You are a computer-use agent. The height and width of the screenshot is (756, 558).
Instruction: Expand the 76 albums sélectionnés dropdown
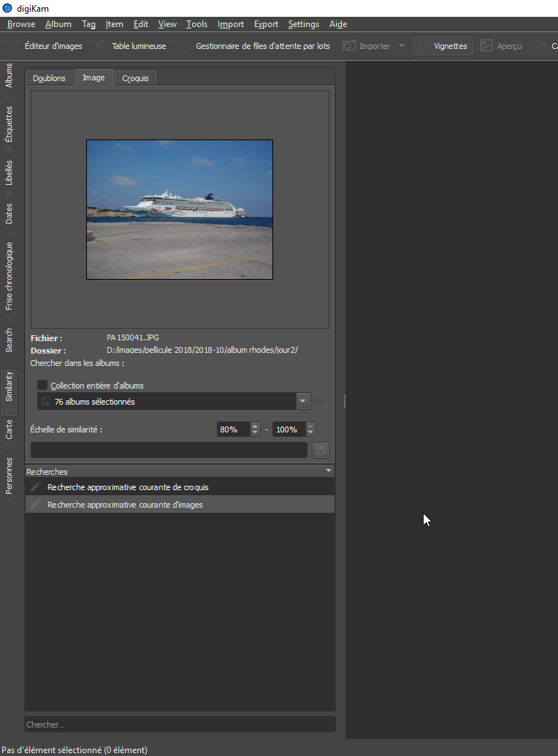pos(304,401)
